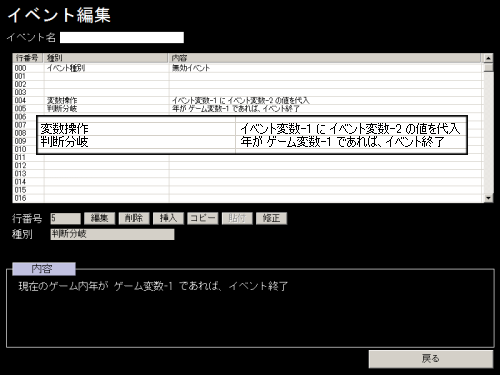
Task: Select row number 001
Action: 20,76
